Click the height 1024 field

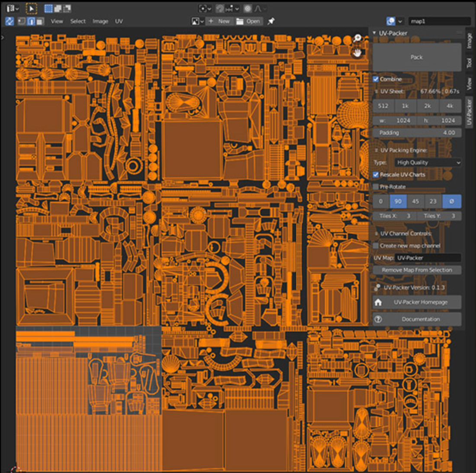[x=439, y=120]
